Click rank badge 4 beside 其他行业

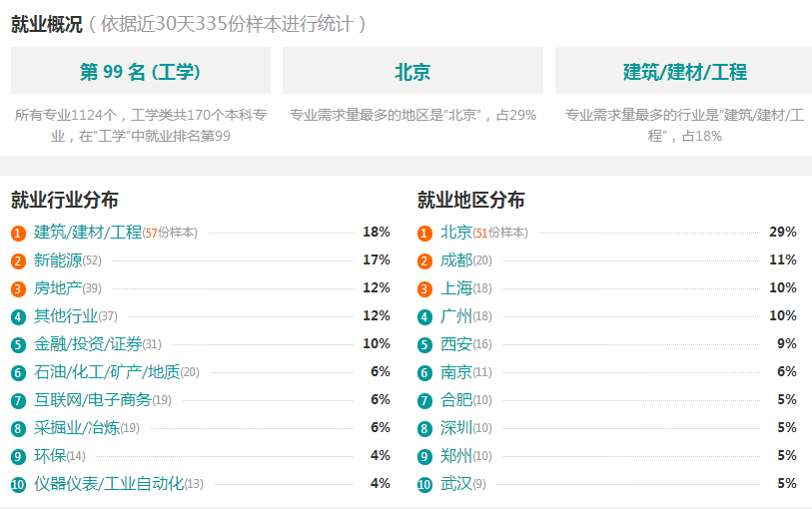[x=18, y=317]
